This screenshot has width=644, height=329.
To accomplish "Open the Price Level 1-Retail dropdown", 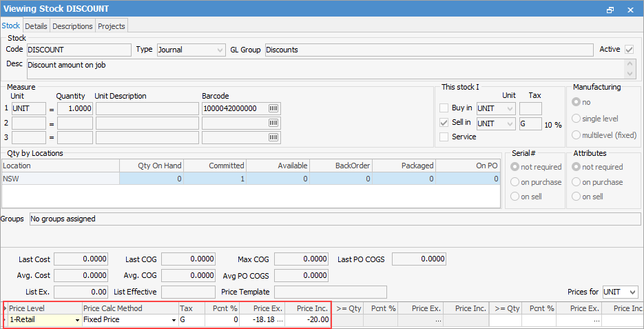I will tap(76, 320).
